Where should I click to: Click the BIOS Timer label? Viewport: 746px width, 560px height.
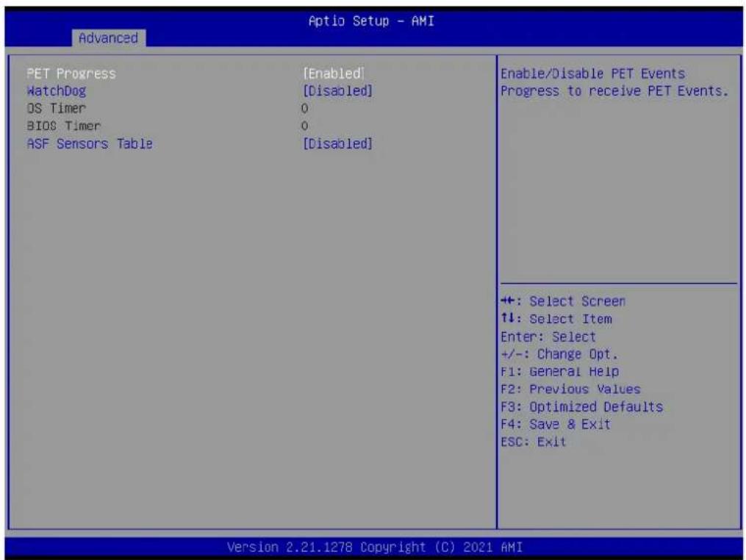pyautogui.click(x=64, y=126)
